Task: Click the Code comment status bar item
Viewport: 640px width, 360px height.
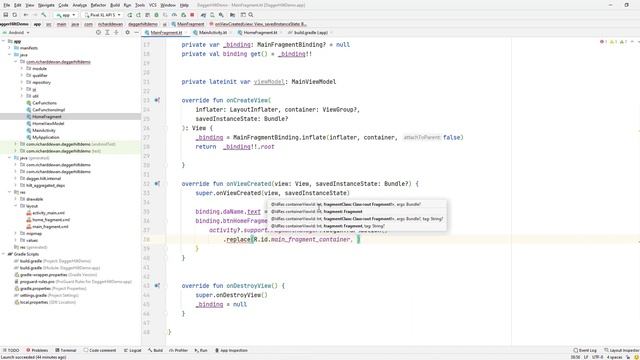Action: point(100,350)
